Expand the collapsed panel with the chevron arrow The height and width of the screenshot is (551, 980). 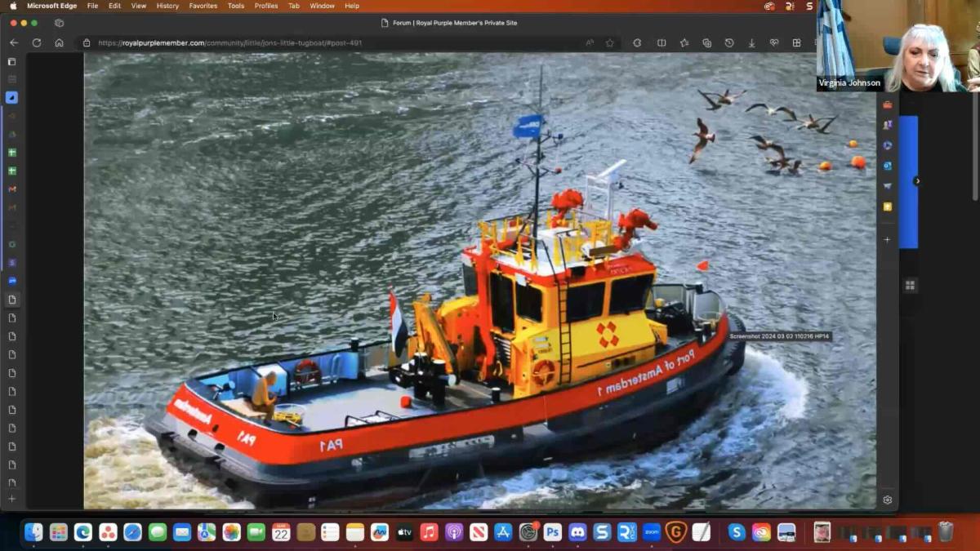coord(917,181)
